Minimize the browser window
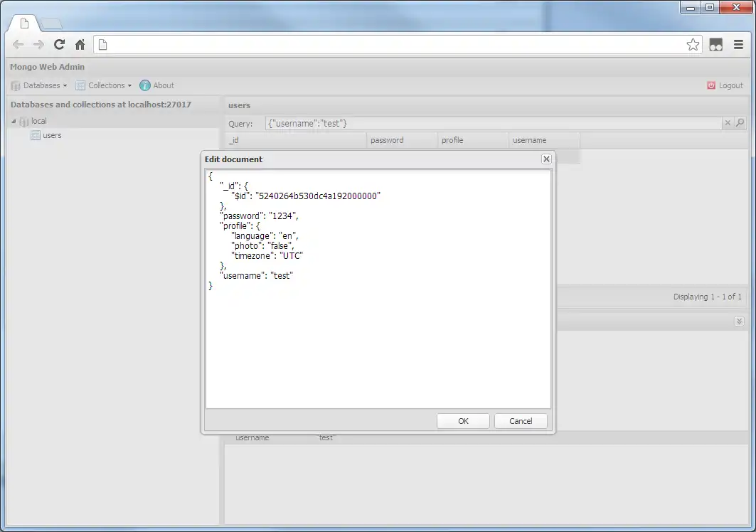The width and height of the screenshot is (756, 532). coord(691,7)
